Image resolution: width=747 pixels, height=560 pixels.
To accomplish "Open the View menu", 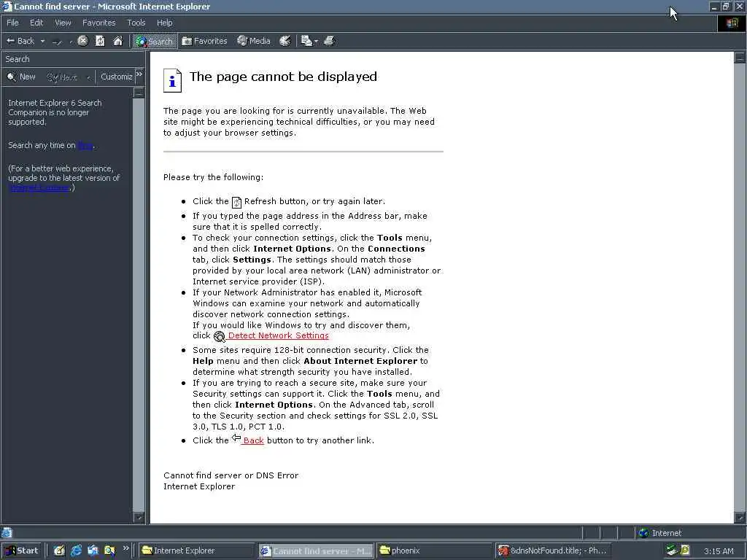I will tap(63, 23).
